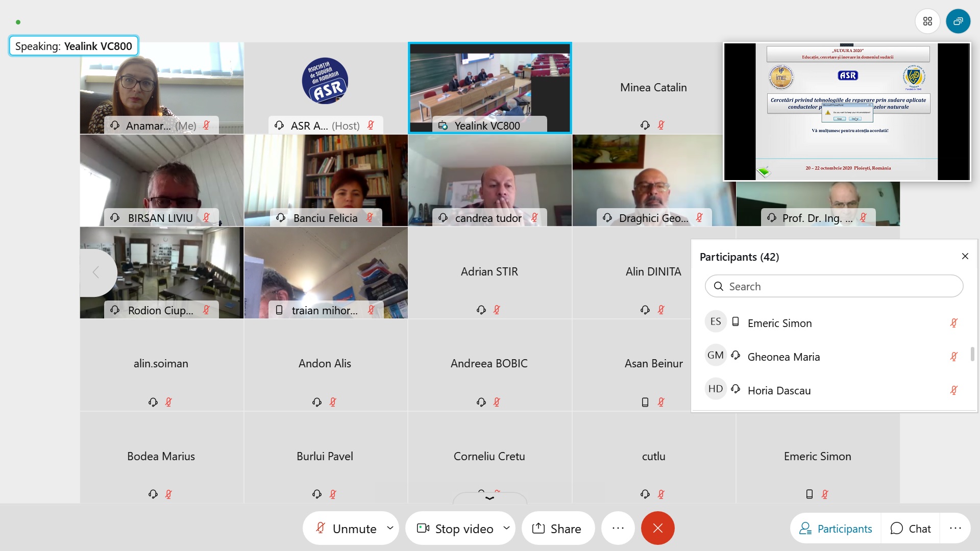
Task: Expand video options arrow beside Stop video
Action: [506, 528]
